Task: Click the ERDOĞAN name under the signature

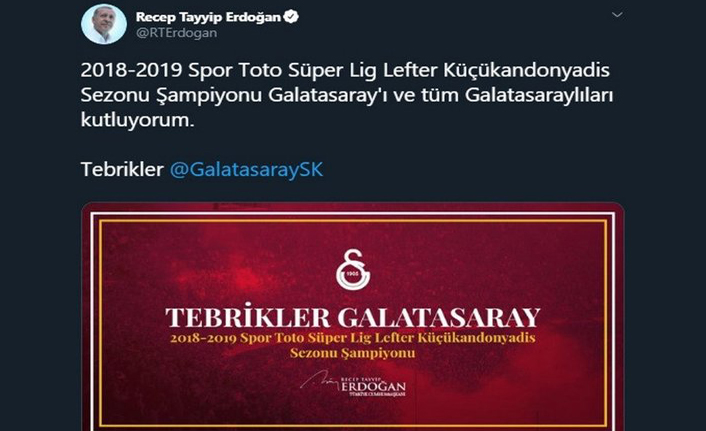Action: coord(373,386)
